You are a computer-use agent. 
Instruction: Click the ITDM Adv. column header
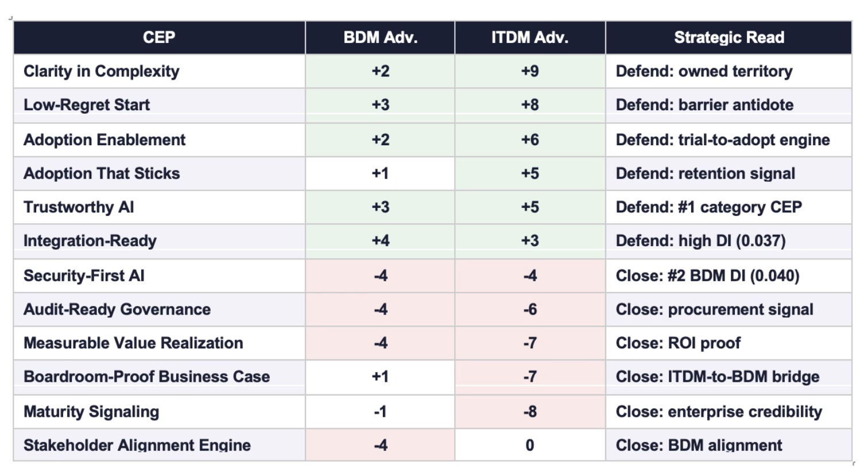[x=529, y=38]
